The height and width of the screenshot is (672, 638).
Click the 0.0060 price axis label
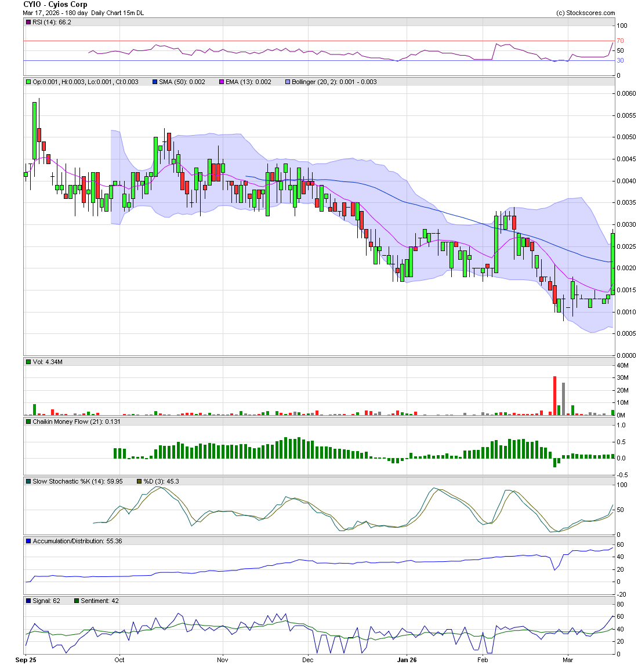tap(626, 93)
